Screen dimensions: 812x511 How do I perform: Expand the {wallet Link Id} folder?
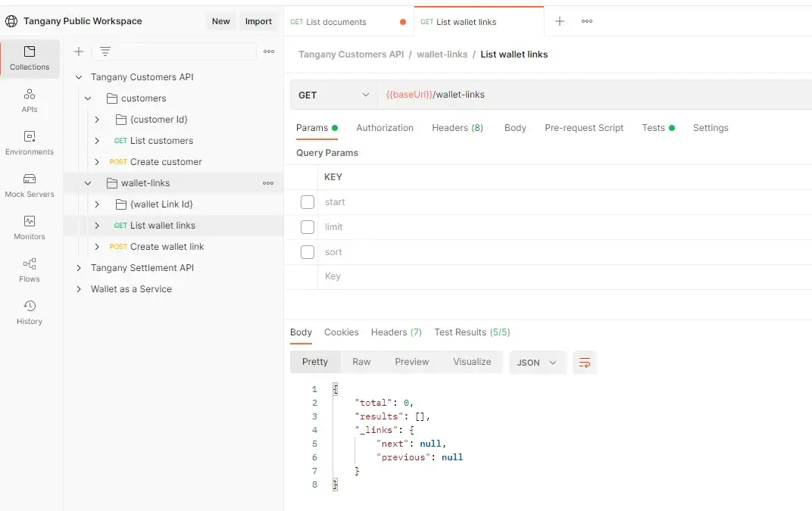pyautogui.click(x=97, y=204)
